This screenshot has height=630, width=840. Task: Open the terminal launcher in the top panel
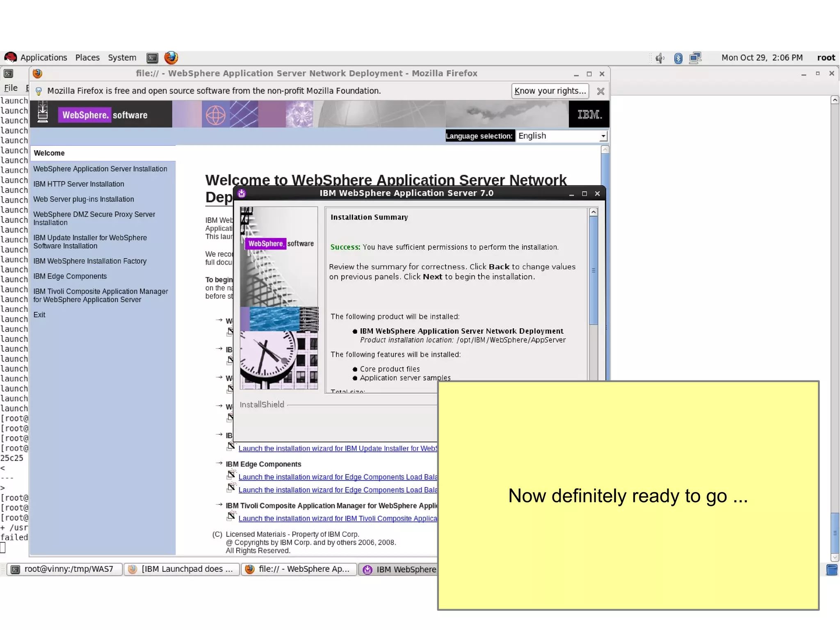click(x=152, y=58)
